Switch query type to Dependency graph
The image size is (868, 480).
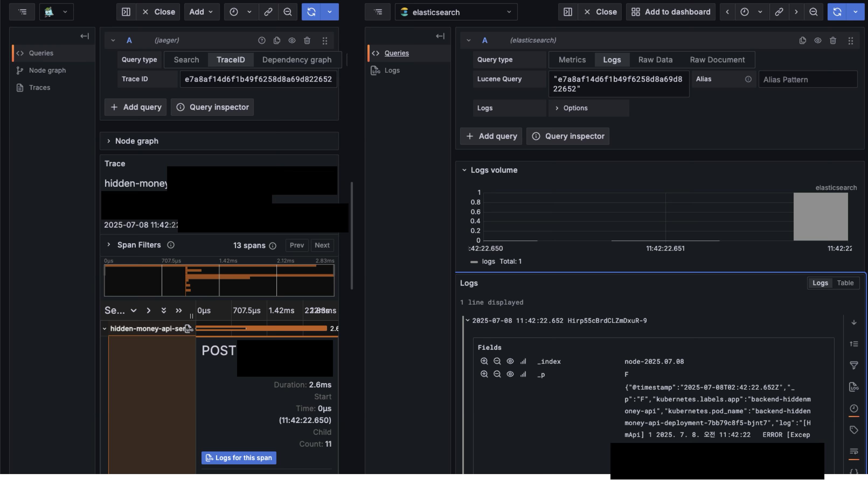(x=297, y=59)
